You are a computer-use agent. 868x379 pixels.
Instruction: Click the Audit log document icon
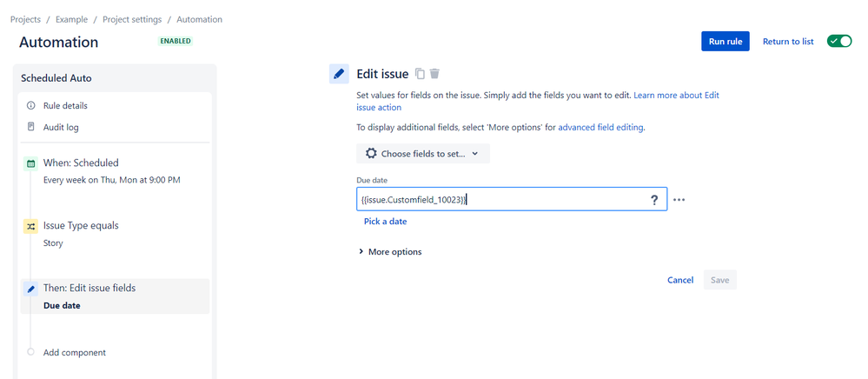pos(31,127)
